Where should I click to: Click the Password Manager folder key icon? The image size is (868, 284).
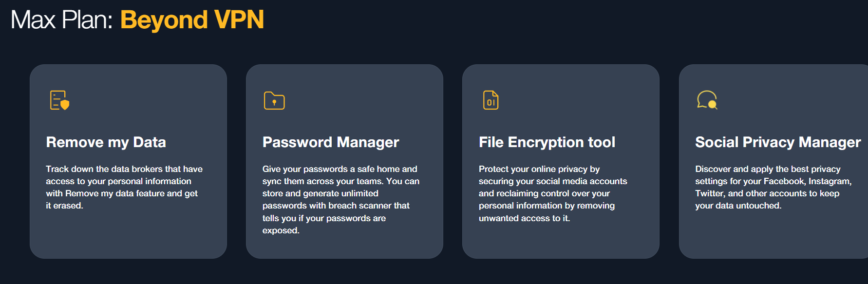tap(274, 100)
